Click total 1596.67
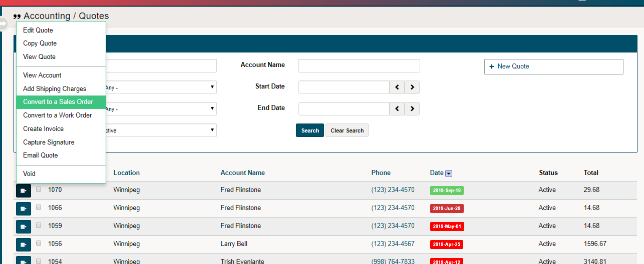The image size is (644, 264). click(595, 244)
